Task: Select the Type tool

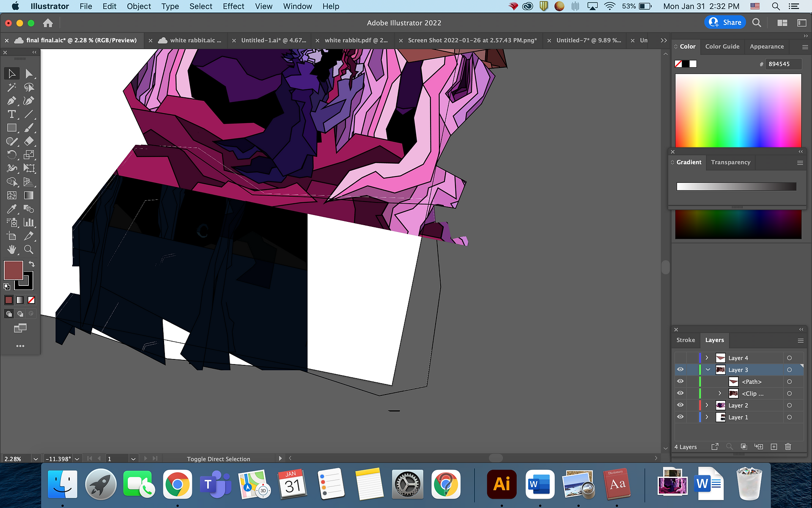Action: 12,114
